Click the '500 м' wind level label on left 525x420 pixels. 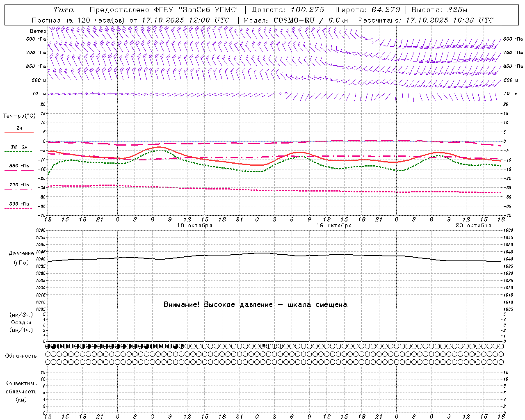(x=39, y=80)
